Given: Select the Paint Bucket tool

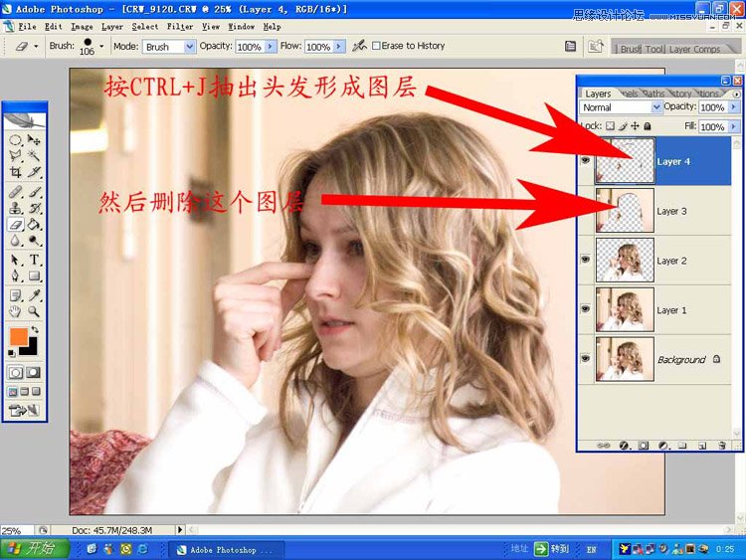Looking at the screenshot, I should point(34,224).
